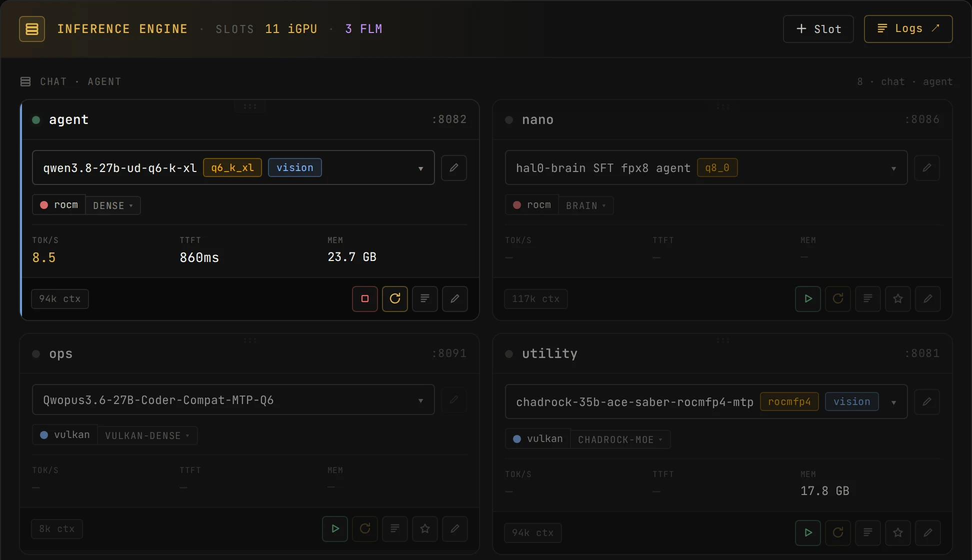Image resolution: width=972 pixels, height=560 pixels.
Task: Favorite the nano slot with star
Action: [898, 299]
